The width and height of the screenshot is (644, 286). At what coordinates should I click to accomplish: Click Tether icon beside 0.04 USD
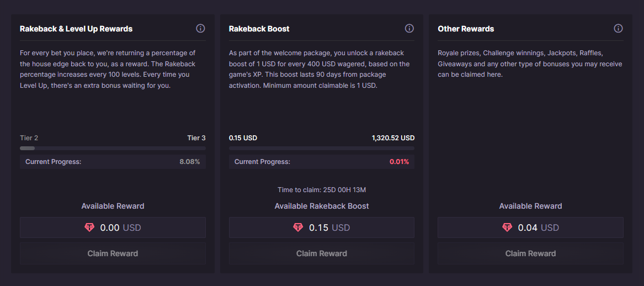point(507,227)
